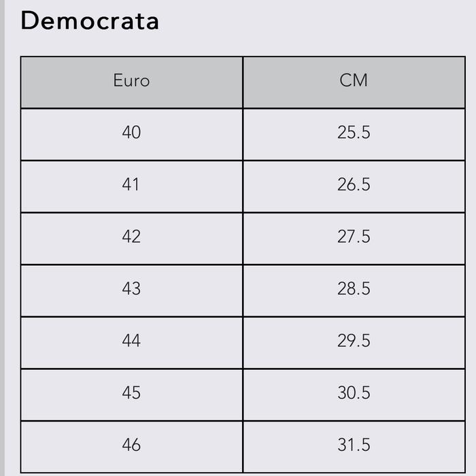Click the Democrata heading text
The height and width of the screenshot is (476, 476).
coord(90,21)
